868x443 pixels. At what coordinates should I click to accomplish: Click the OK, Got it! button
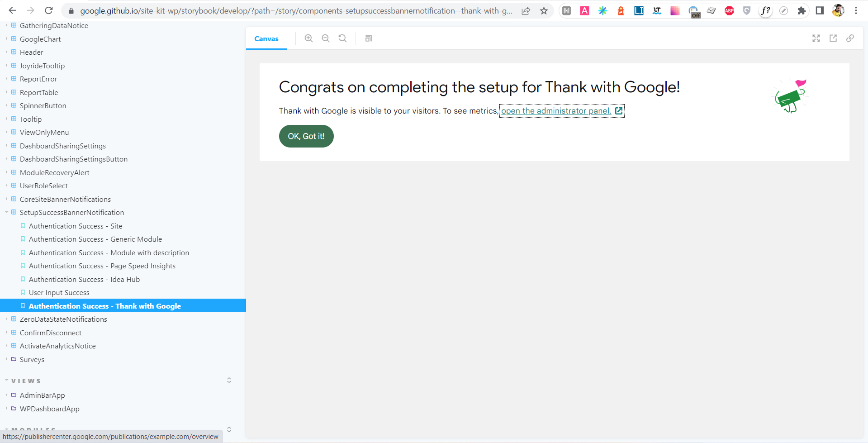[306, 136]
